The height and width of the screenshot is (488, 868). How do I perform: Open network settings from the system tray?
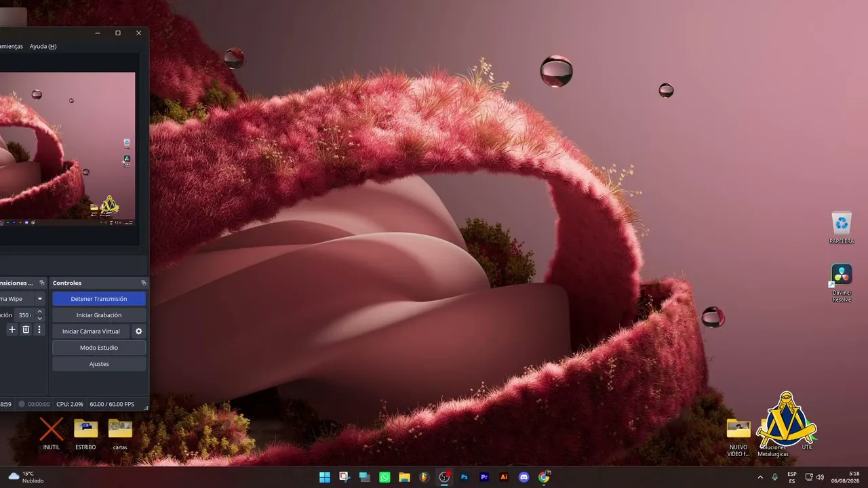[809, 477]
